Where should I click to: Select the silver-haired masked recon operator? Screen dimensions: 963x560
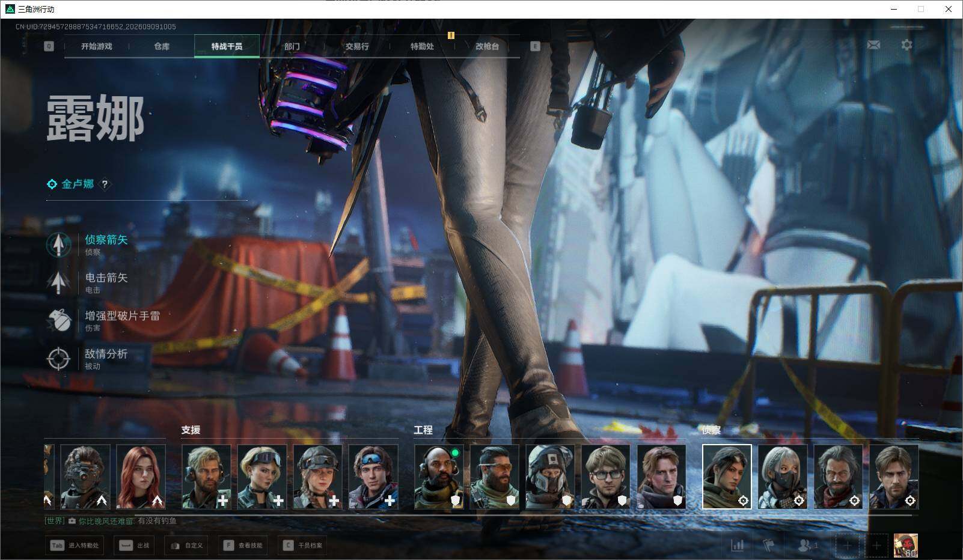(783, 476)
